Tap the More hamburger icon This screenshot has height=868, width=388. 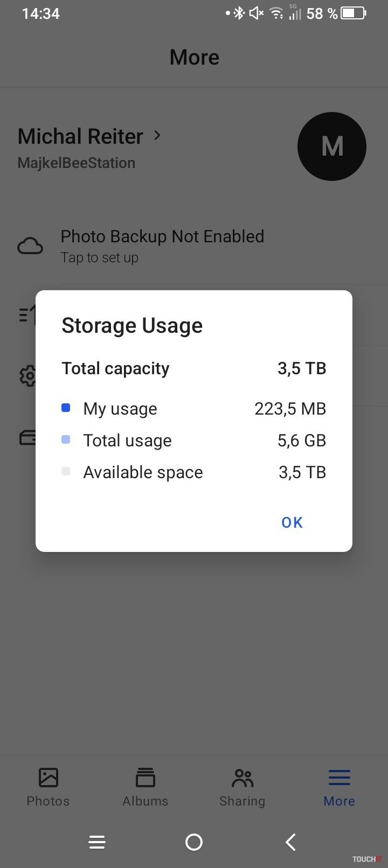click(339, 778)
